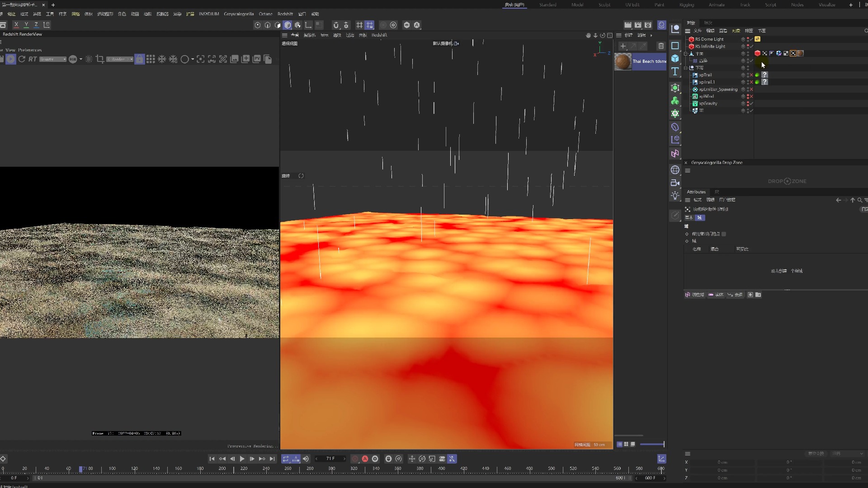Toggle the green checkmark on xpGravity
Viewport: 868px width, 488px height.
tap(752, 103)
